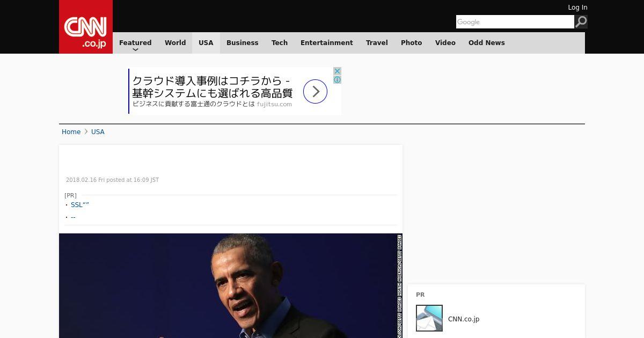Open Entertainment section
The image size is (644, 338).
pyautogui.click(x=326, y=43)
